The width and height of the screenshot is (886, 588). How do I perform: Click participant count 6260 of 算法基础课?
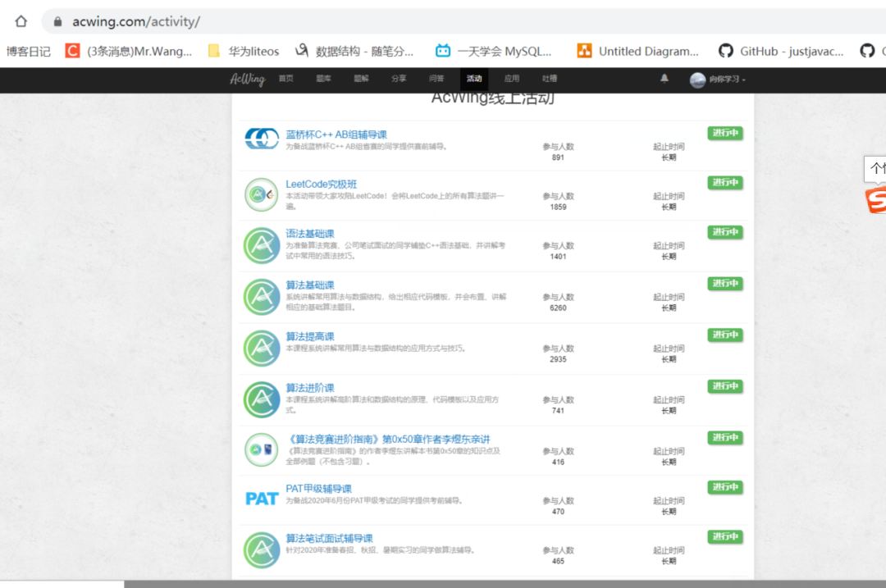(559, 308)
